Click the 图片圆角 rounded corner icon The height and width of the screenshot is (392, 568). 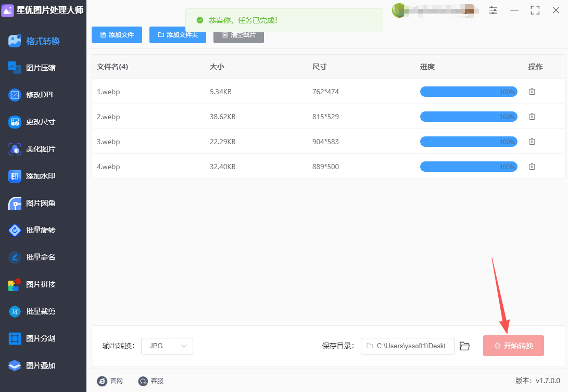tap(15, 203)
